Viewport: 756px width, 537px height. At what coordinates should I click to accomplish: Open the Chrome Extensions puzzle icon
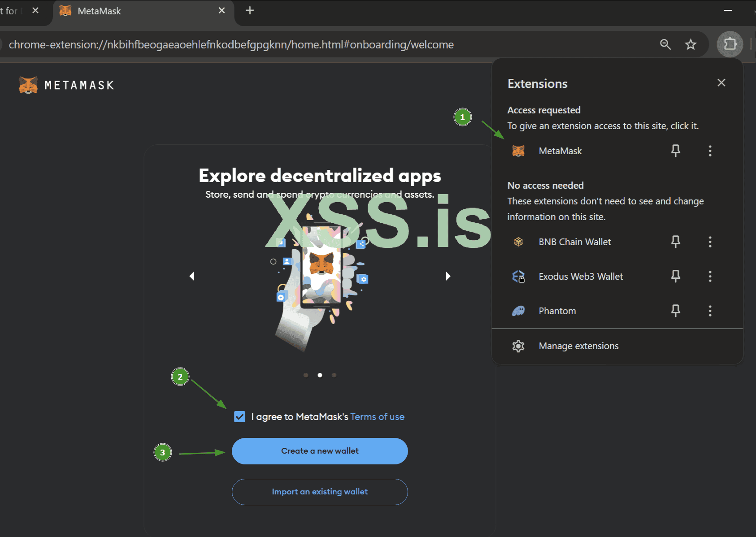730,44
